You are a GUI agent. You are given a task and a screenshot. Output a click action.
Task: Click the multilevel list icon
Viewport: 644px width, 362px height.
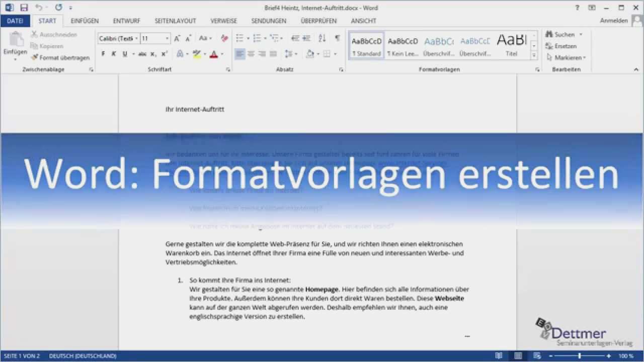[274, 39]
